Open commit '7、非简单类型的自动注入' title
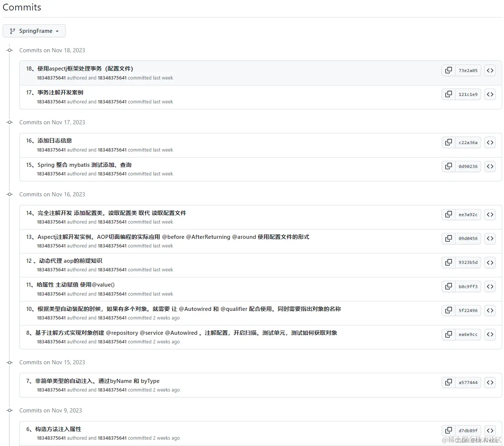The height and width of the screenshot is (446, 504). [93, 381]
